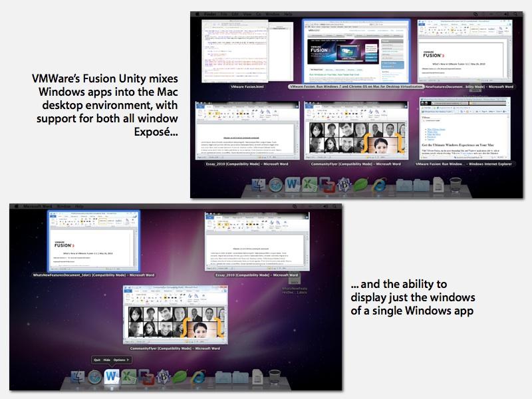Viewport: 532px width, 399px height.
Task: Open the Trash in the upper dock
Action: (x=456, y=186)
